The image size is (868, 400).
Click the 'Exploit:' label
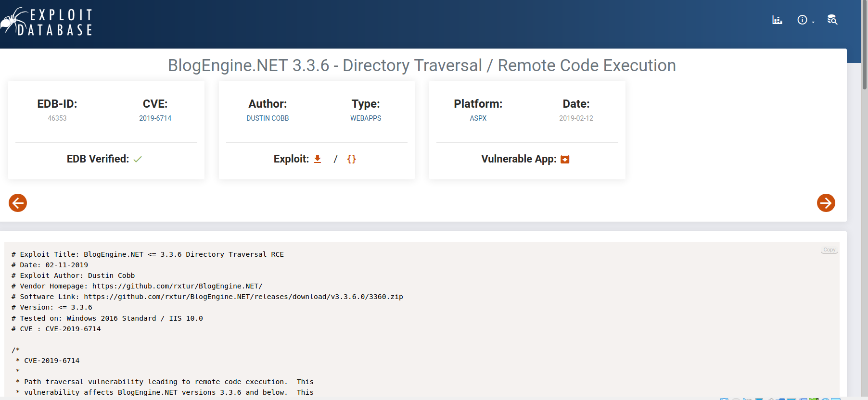point(291,159)
